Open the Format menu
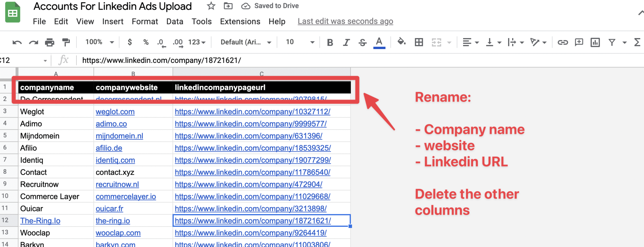This screenshot has height=247, width=644. point(145,21)
